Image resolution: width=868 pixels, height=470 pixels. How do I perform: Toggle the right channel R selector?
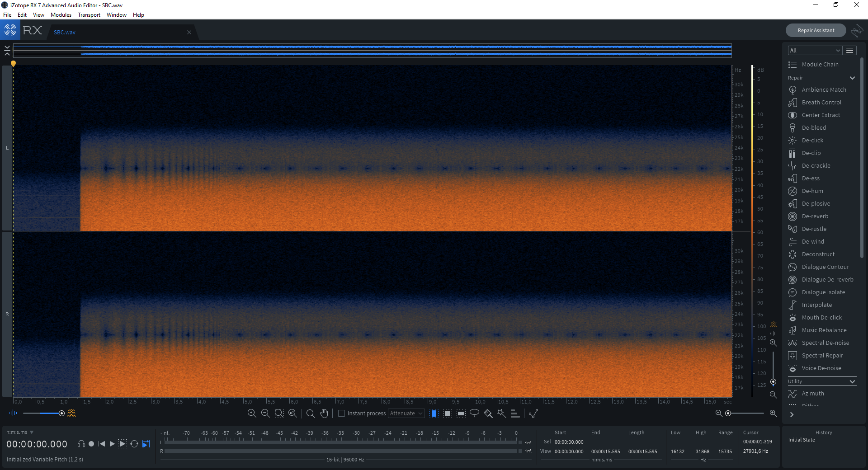[7, 314]
